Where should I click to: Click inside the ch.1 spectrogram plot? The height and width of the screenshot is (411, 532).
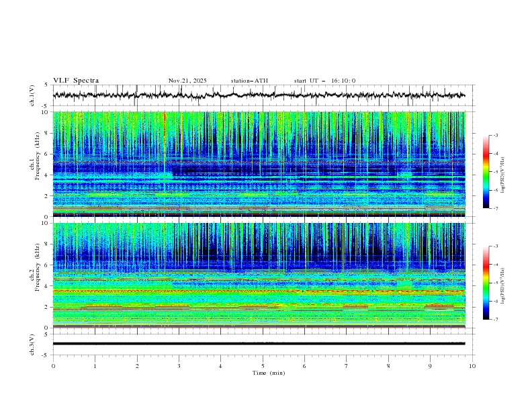tap(259, 164)
